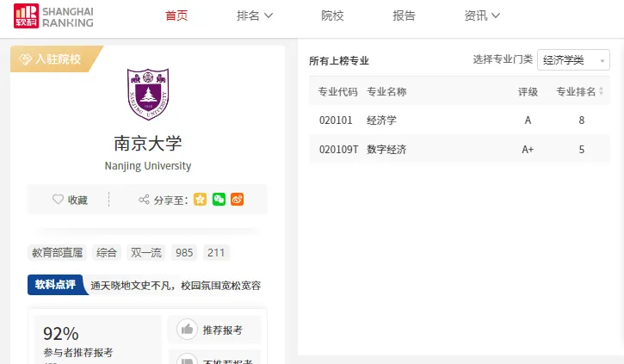The width and height of the screenshot is (624, 364).
Task: Click the share icon beside 分享至
Action: click(x=144, y=200)
